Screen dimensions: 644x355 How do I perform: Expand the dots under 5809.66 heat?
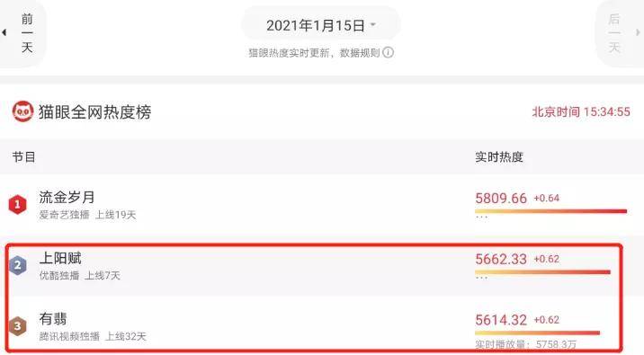tap(481, 217)
